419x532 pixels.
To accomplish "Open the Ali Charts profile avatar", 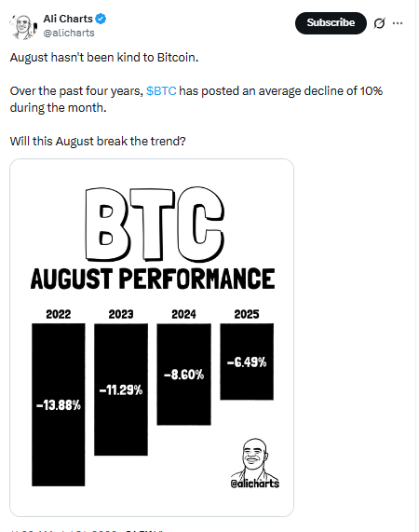I will tap(23, 27).
